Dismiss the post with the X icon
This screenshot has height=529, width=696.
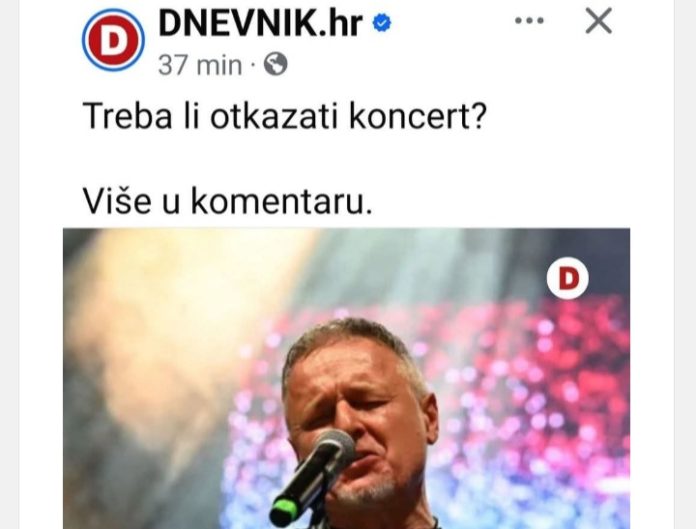pyautogui.click(x=599, y=21)
